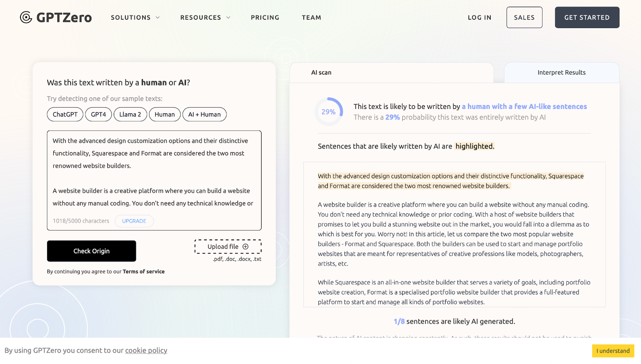Image resolution: width=641 pixels, height=364 pixels.
Task: Click the GPTZero logo icon
Action: click(26, 17)
